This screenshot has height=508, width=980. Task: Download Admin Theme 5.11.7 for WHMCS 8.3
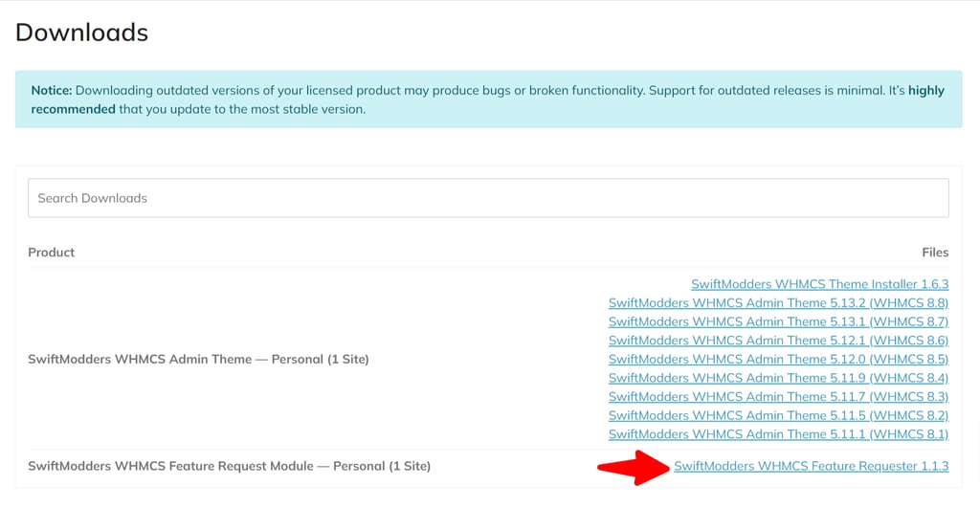(778, 396)
